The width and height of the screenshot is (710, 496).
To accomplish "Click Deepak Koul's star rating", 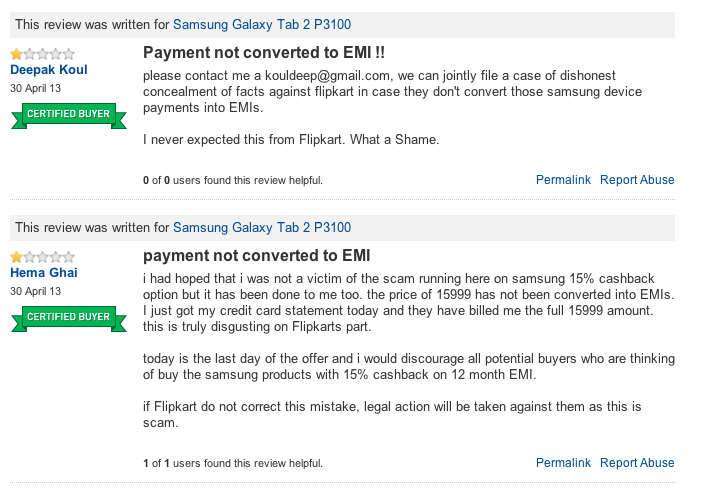I will pyautogui.click(x=43, y=54).
